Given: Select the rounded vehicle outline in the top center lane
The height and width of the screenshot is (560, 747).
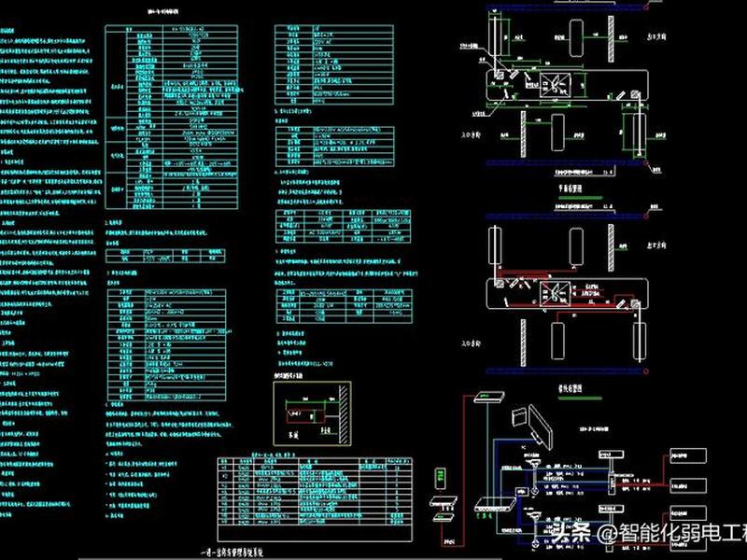Looking at the screenshot, I should click(x=576, y=38).
